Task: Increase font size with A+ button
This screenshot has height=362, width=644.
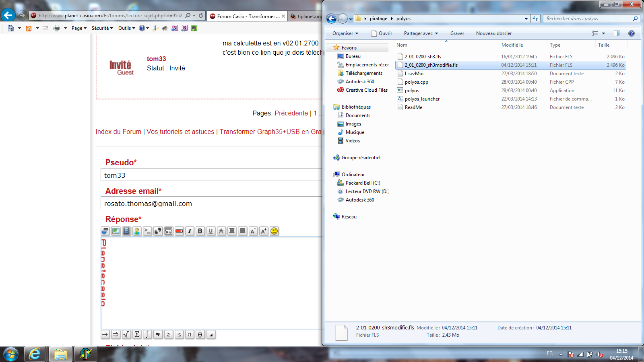Action: (x=264, y=231)
